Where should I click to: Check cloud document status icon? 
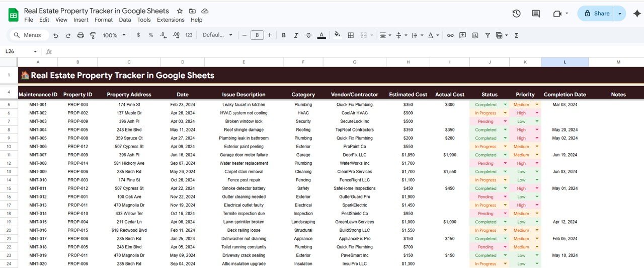205,11
